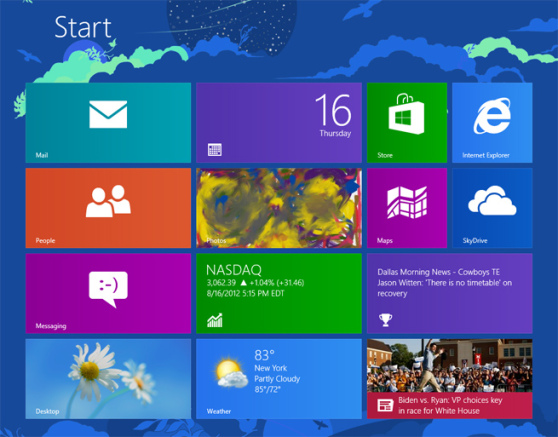The height and width of the screenshot is (437, 558).
Task: Click the Partly Cloudy condition text
Action: pos(277,379)
